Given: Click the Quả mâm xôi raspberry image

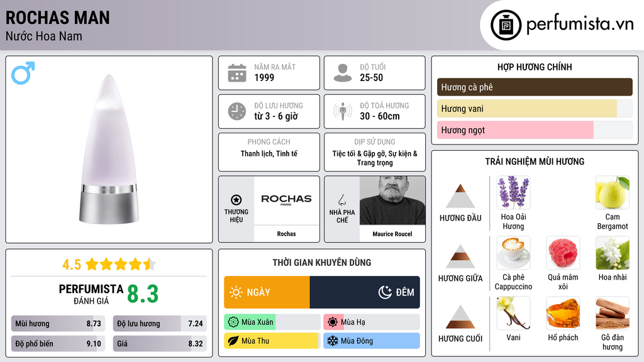Looking at the screenshot, I should [x=563, y=253].
